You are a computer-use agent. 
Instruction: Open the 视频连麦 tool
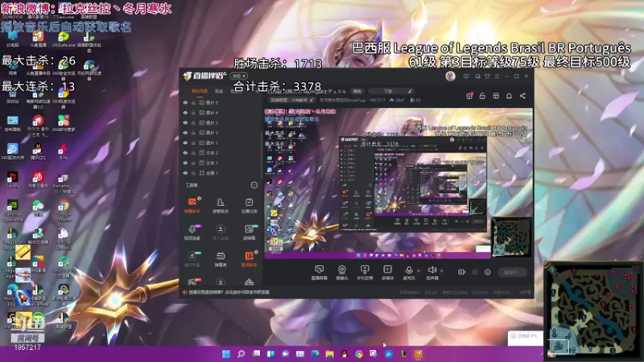(x=192, y=232)
